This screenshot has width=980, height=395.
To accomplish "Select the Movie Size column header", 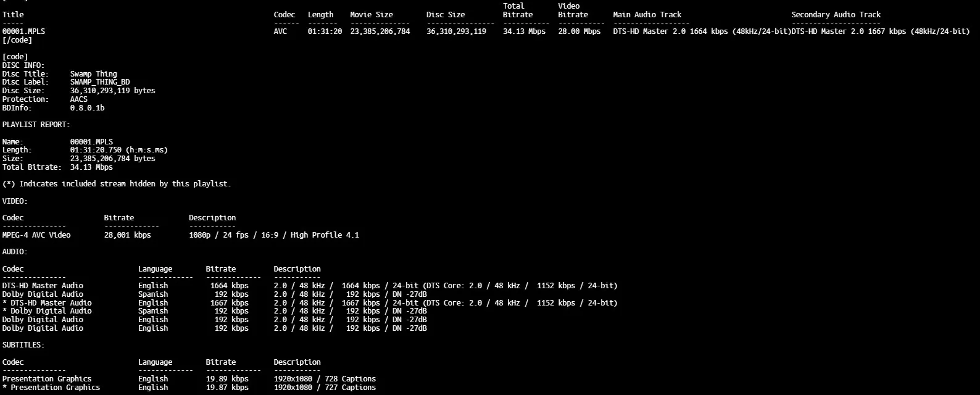I will point(371,15).
